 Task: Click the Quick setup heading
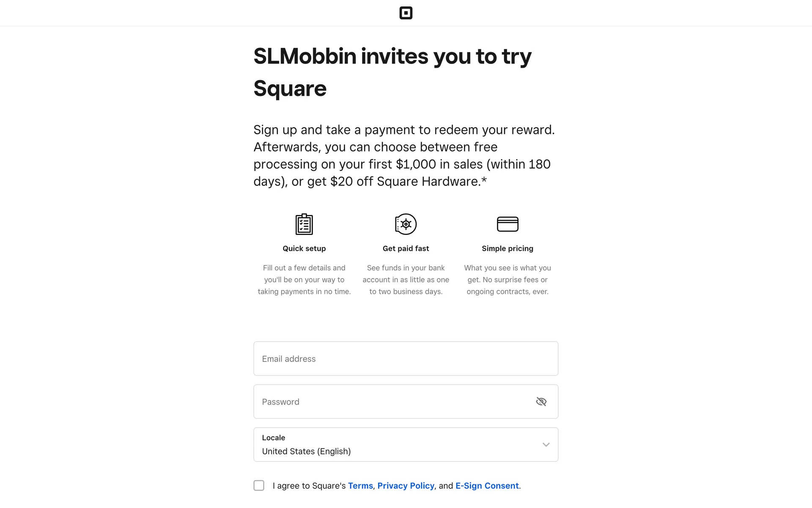tap(304, 248)
